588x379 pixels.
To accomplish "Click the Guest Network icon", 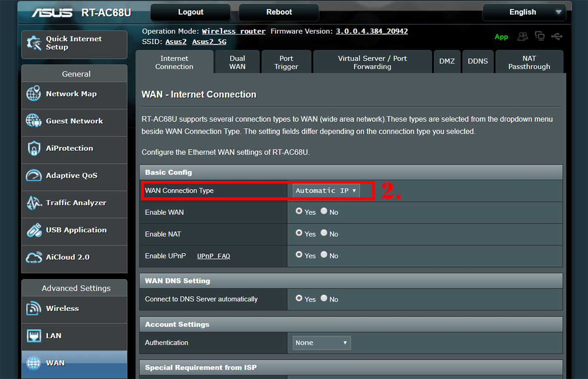I will (34, 121).
